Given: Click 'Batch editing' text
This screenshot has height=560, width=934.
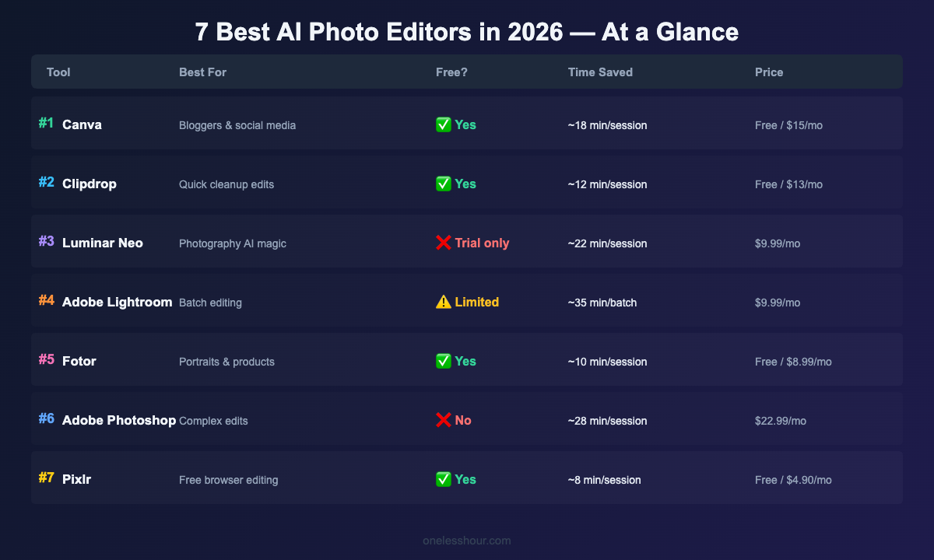Looking at the screenshot, I should point(210,303).
